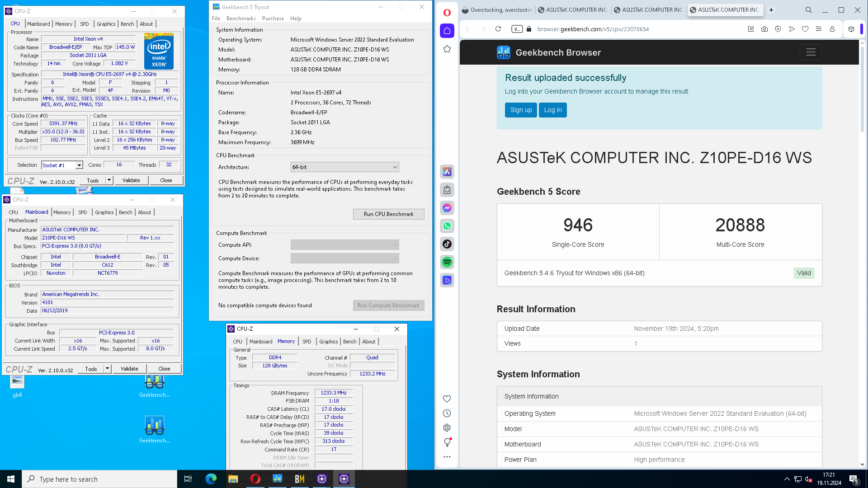The height and width of the screenshot is (488, 868).
Task: Open Microsoft Edge from taskbar
Action: pos(211,479)
